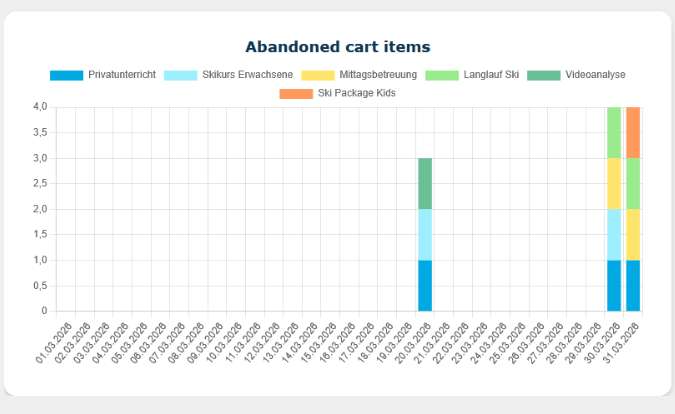
Task: Select the yellow Mittagsbetreuung segment on 30.03.2026 bar
Action: click(x=614, y=183)
